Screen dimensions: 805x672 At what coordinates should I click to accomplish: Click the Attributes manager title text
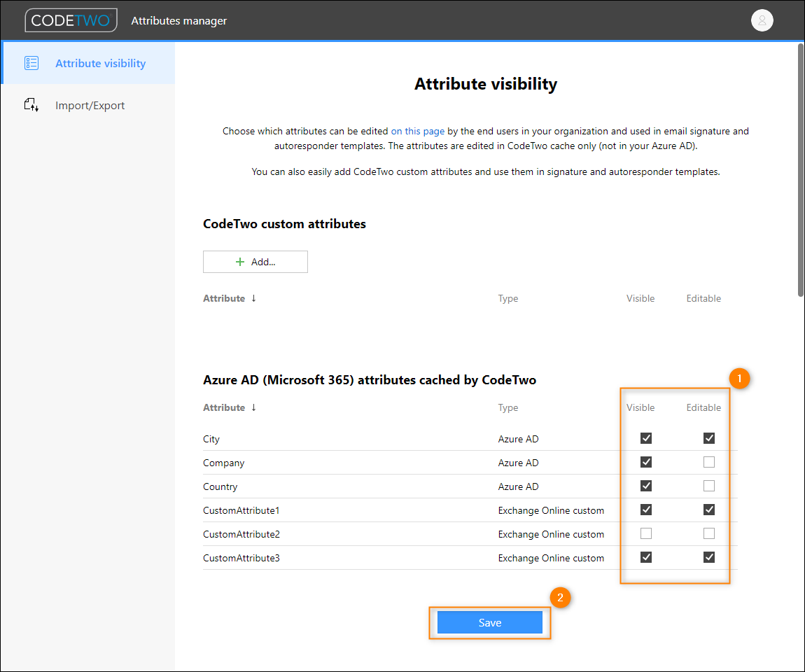pyautogui.click(x=178, y=20)
